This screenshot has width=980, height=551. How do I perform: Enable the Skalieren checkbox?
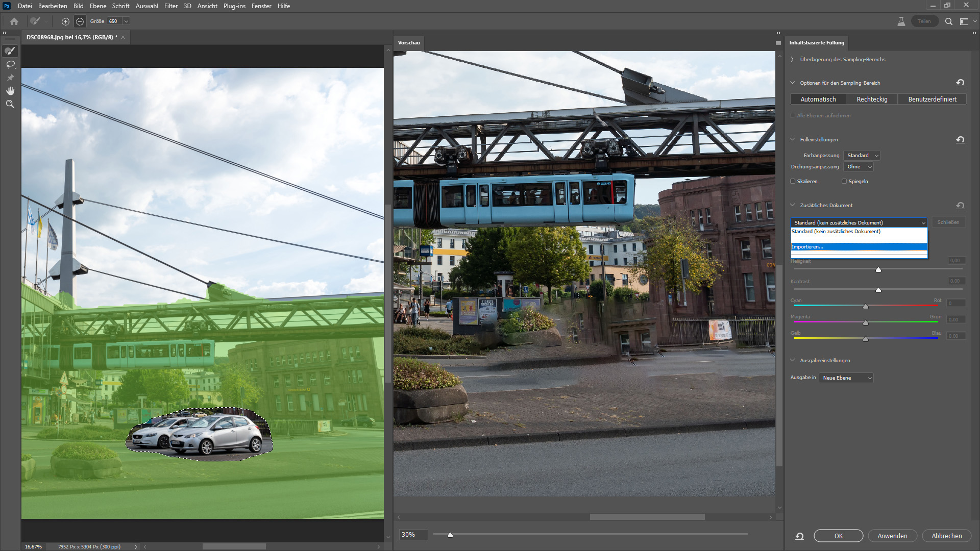pos(793,181)
